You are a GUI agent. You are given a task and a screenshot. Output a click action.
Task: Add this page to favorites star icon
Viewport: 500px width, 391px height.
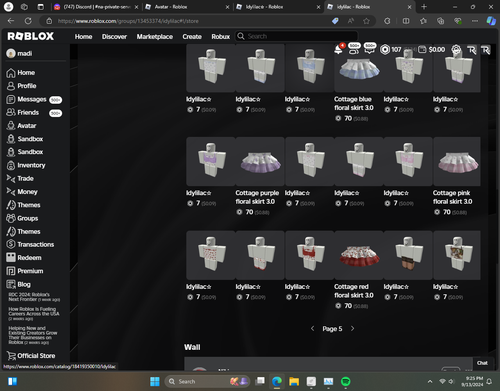point(366,21)
